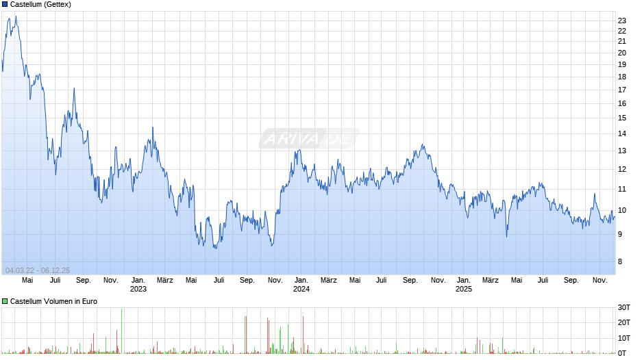Screen dimensions: 644x360
Task: Click the date range '04.03.22 - 06.12.25'
Action: (x=38, y=270)
